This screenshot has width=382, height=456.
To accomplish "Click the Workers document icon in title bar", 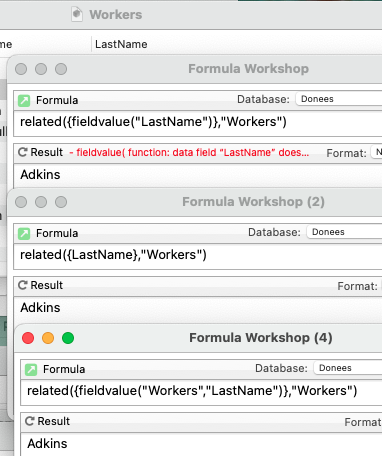I will tap(77, 15).
